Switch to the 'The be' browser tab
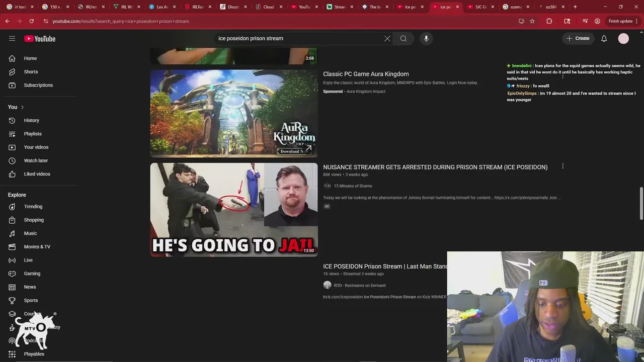 (375, 7)
